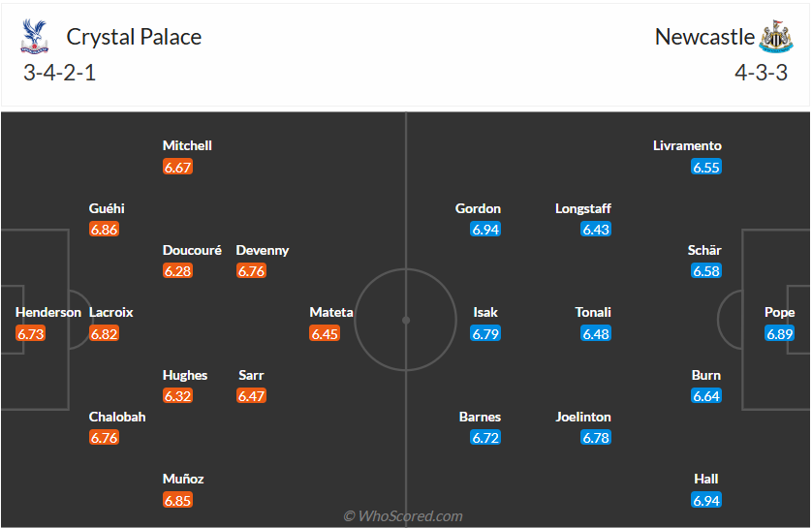The height and width of the screenshot is (528, 812).
Task: Click Pope's 6.89 rating badge
Action: tap(780, 333)
